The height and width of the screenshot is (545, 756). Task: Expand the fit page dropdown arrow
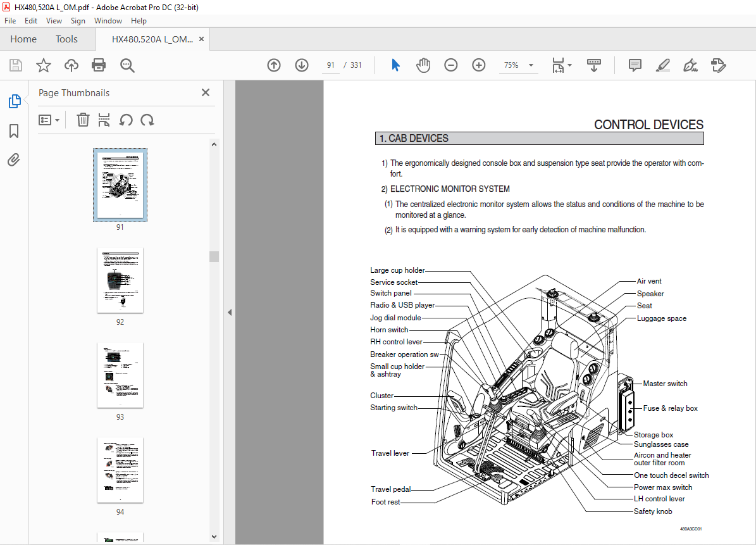(x=569, y=65)
